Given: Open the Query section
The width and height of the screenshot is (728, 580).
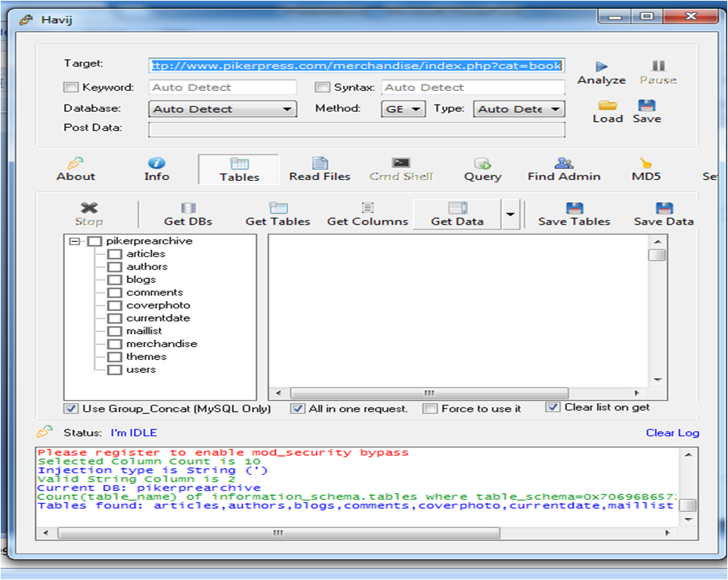Looking at the screenshot, I should click(x=483, y=169).
